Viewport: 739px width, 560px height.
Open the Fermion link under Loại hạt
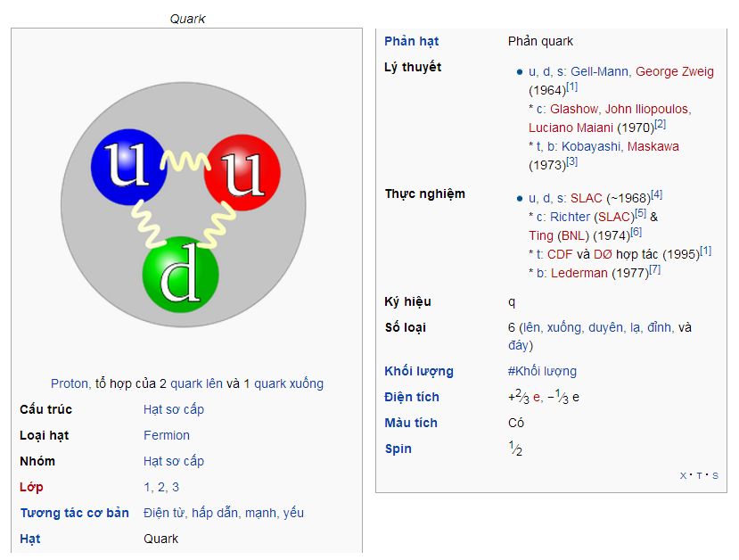[167, 435]
